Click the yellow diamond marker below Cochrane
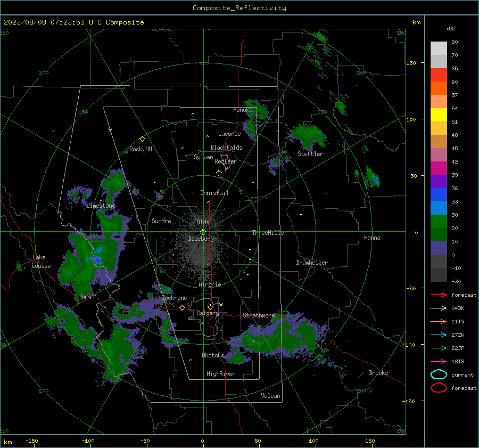 (182, 307)
